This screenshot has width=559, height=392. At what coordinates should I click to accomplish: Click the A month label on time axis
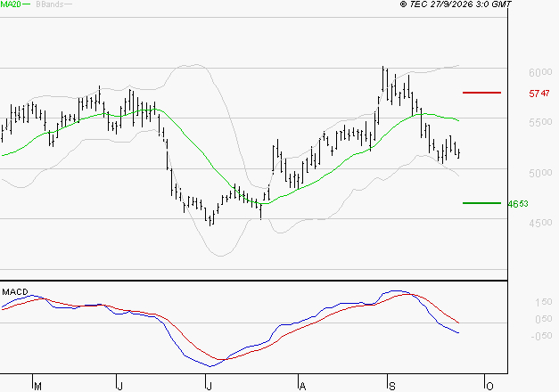coord(302,387)
